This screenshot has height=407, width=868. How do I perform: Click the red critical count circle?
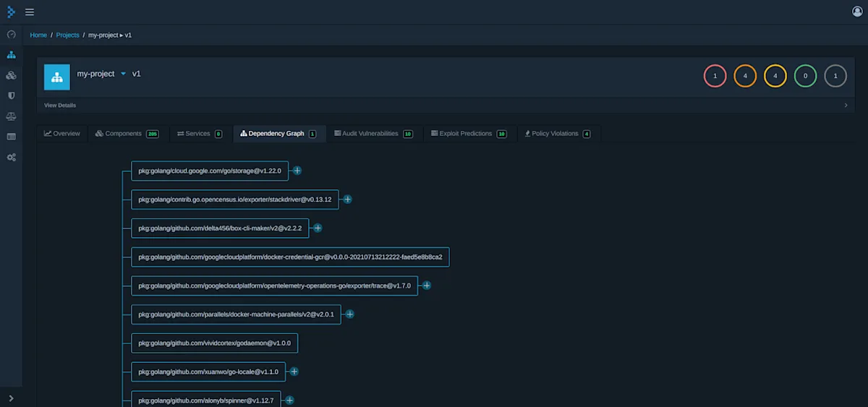[715, 76]
